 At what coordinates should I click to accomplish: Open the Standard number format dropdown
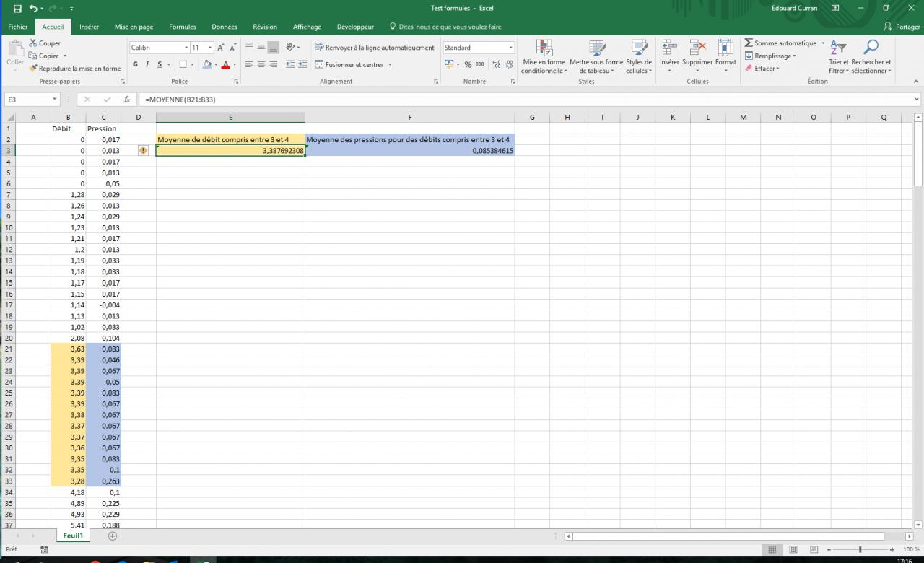click(x=510, y=48)
